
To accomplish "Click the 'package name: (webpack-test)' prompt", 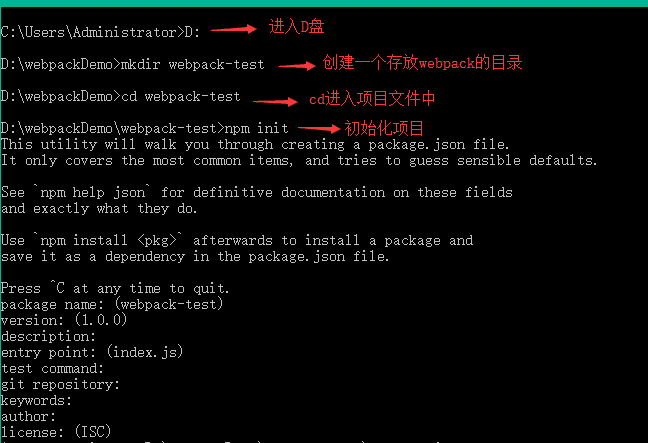I will coord(112,305).
